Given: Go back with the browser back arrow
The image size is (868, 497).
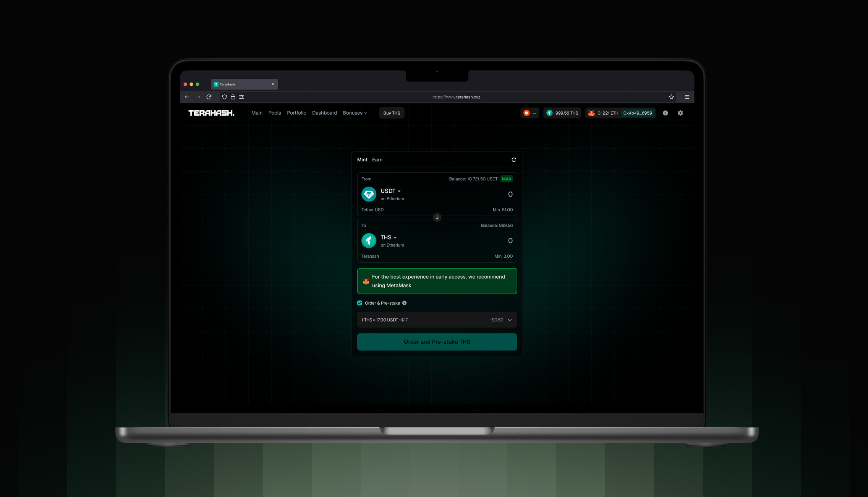Looking at the screenshot, I should [x=187, y=97].
